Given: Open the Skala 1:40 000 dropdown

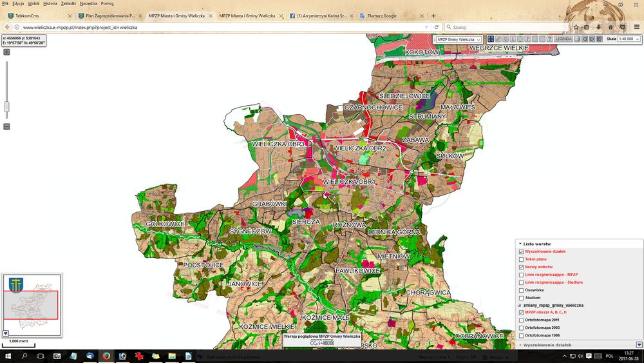Looking at the screenshot, I should [629, 39].
